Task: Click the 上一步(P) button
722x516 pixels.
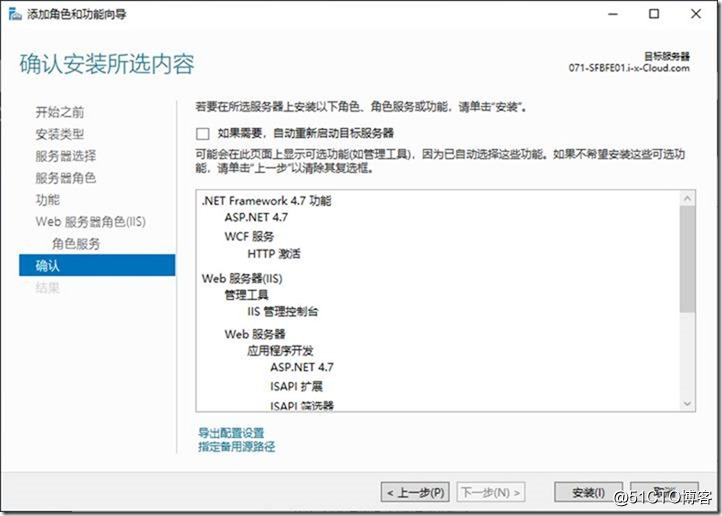Action: click(415, 493)
